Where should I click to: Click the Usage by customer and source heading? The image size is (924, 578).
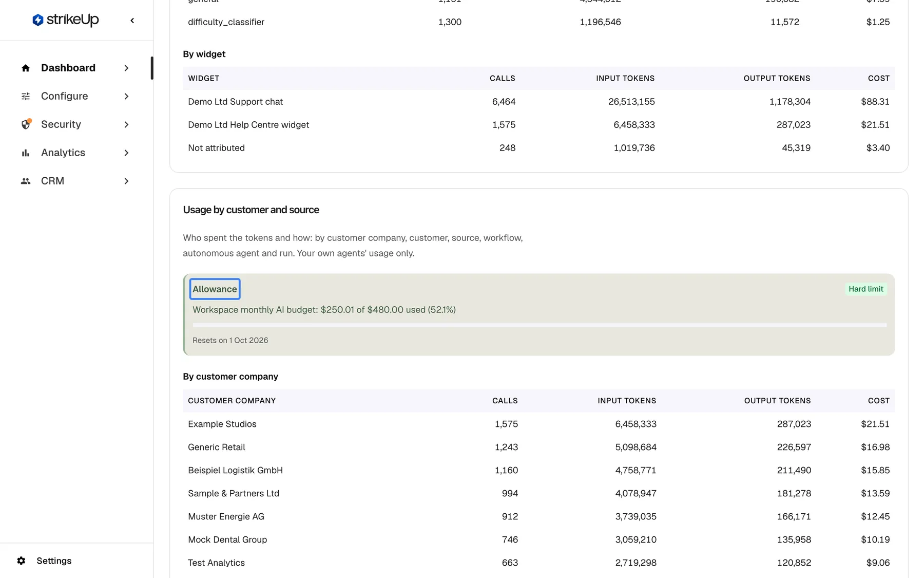[x=251, y=210]
